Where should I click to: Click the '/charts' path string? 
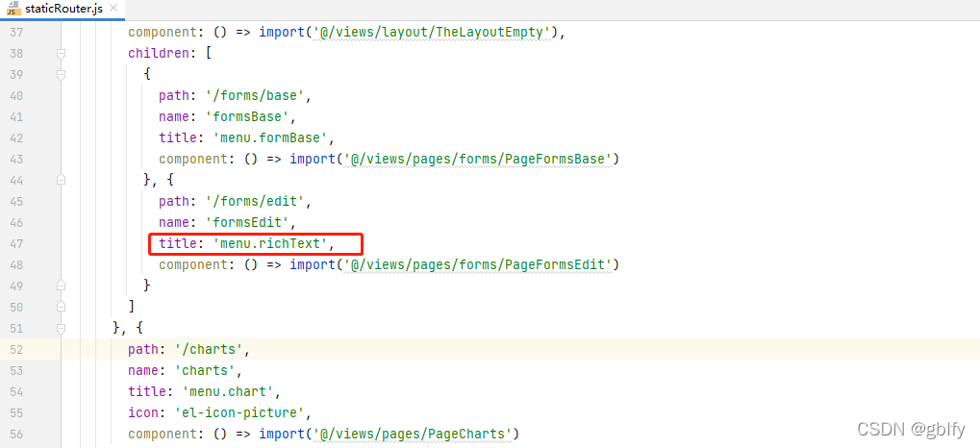pos(208,349)
